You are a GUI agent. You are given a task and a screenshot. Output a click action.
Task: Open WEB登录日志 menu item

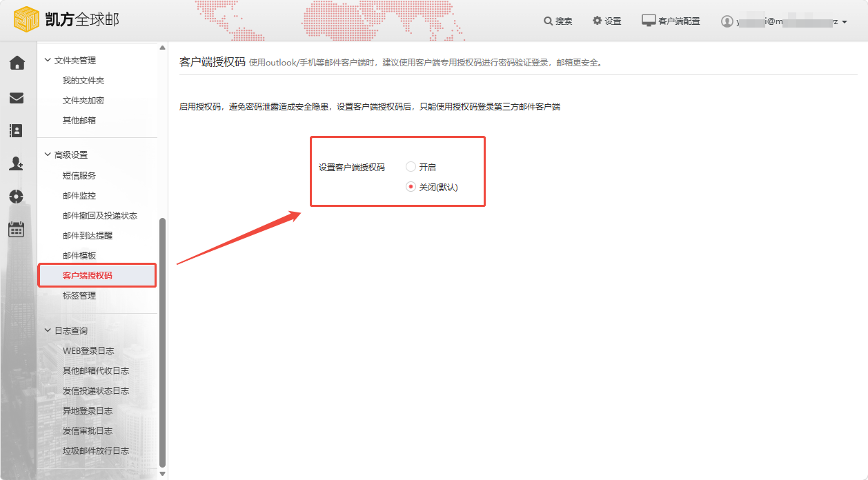coord(88,351)
